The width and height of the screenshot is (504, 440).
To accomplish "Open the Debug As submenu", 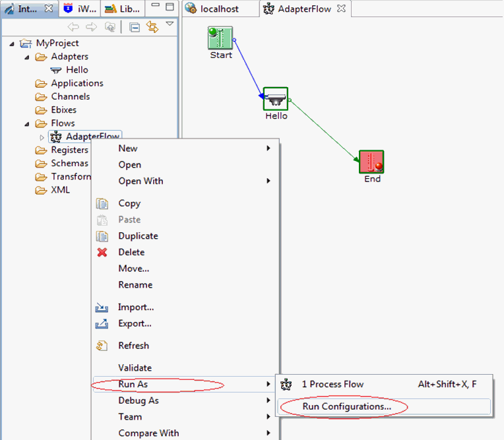I will point(185,400).
